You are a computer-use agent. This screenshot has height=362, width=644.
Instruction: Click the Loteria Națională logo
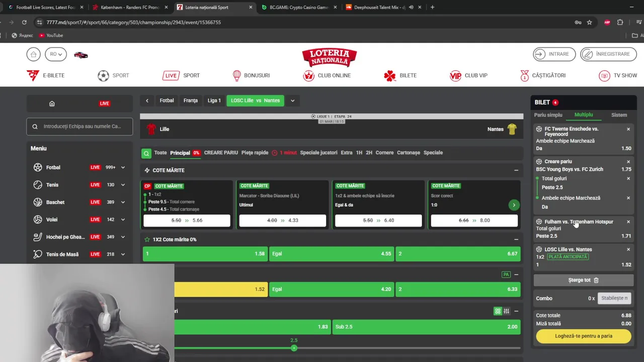[330, 57]
